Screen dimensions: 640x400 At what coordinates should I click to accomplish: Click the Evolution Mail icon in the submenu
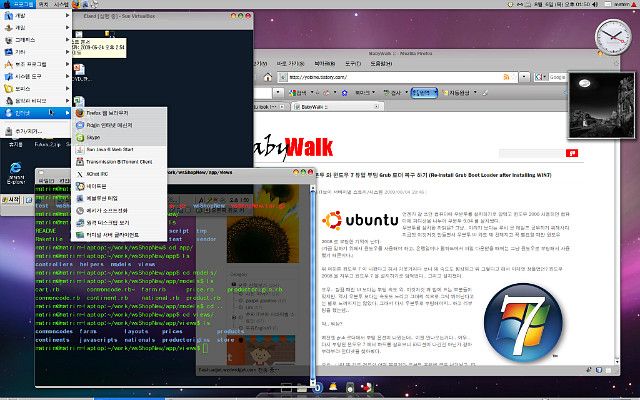coord(80,198)
